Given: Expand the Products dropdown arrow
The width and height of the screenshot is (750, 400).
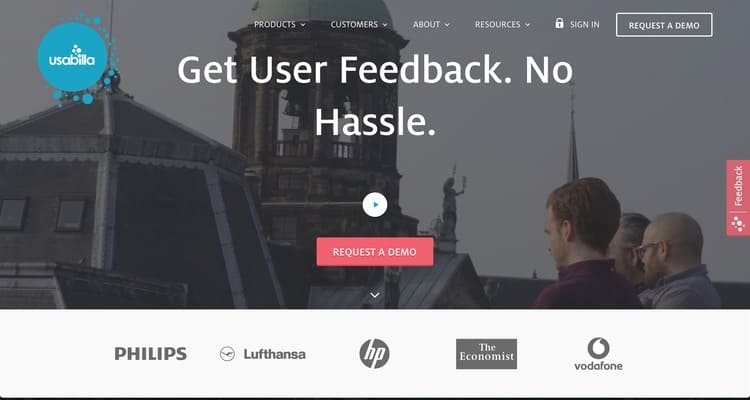Looking at the screenshot, I should 303,25.
